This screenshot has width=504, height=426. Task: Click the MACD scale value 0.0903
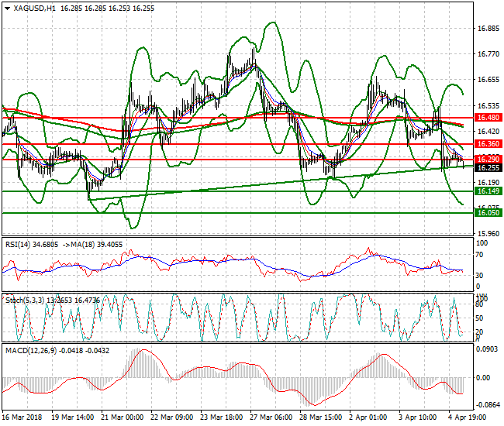pos(487,350)
